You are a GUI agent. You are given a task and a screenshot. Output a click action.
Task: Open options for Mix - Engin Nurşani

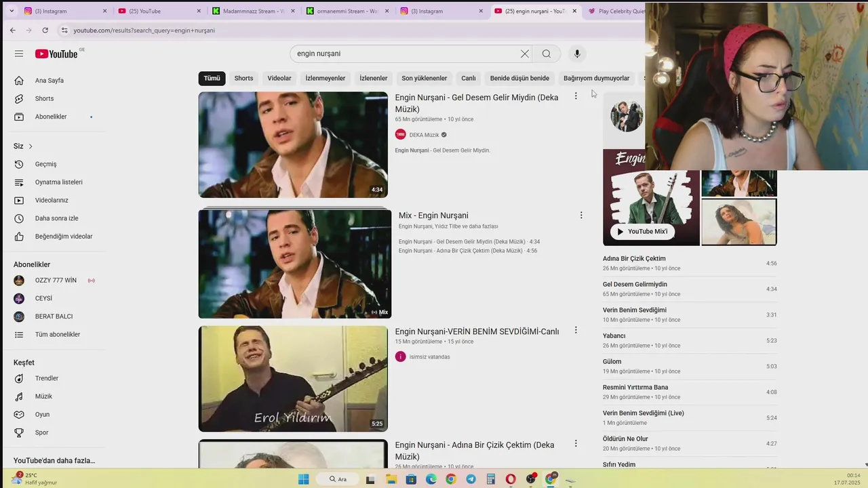point(580,215)
